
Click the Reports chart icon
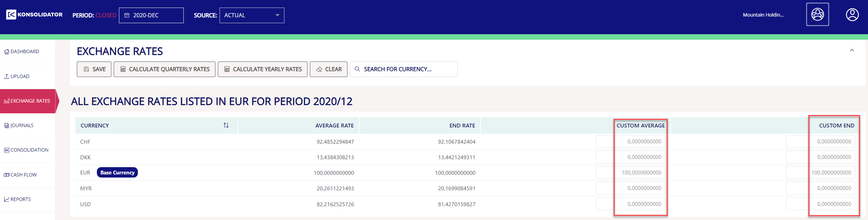click(x=7, y=199)
